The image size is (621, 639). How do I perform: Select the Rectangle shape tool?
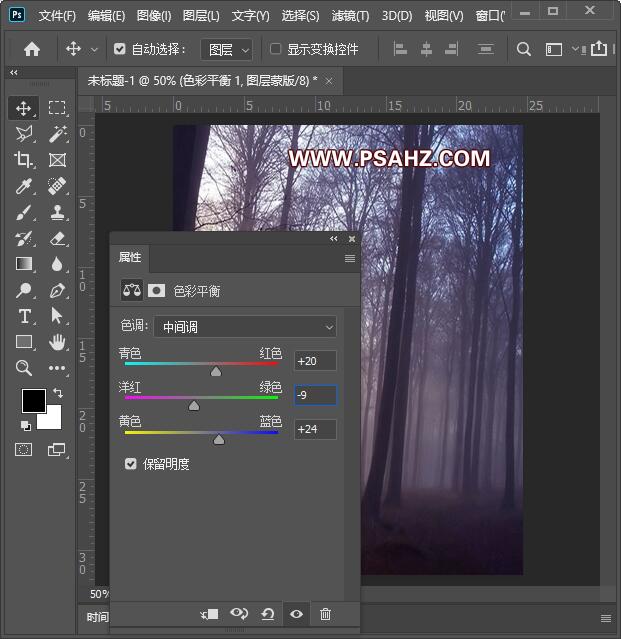pos(24,342)
